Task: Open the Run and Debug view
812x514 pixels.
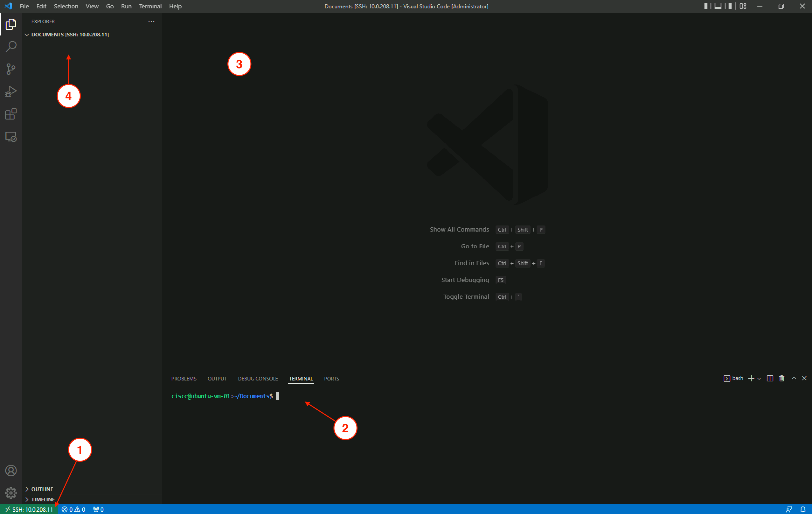Action: [11, 92]
